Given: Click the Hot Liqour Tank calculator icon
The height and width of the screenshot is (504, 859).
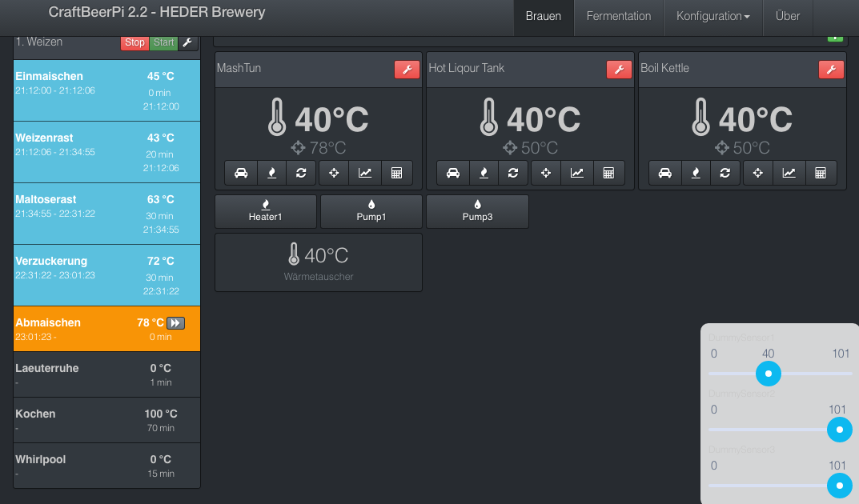Looking at the screenshot, I should click(608, 173).
